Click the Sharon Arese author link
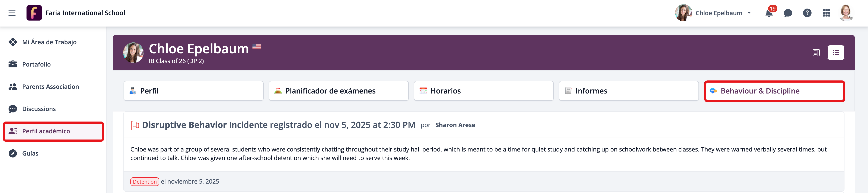The height and width of the screenshot is (193, 868). tap(455, 125)
